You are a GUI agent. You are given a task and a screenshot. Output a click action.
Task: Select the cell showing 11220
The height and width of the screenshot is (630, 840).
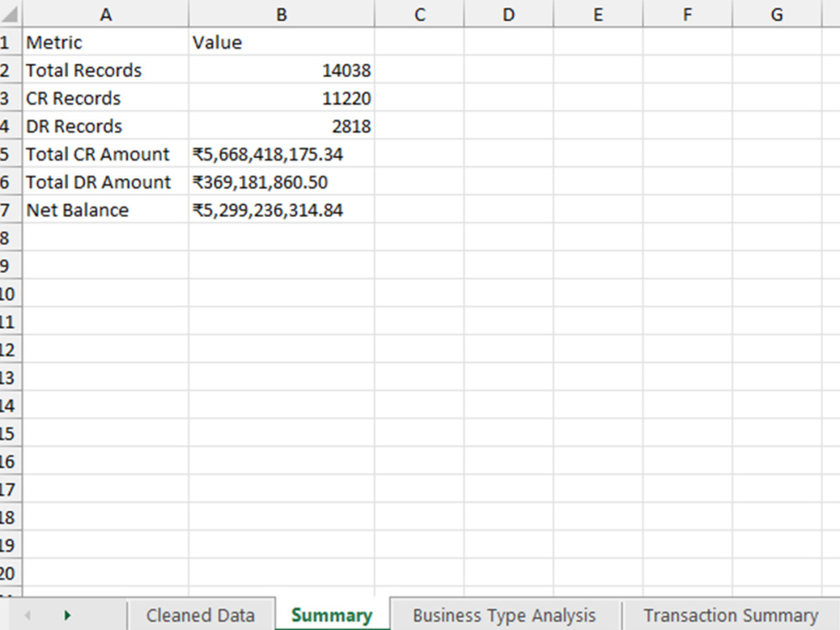[x=281, y=97]
